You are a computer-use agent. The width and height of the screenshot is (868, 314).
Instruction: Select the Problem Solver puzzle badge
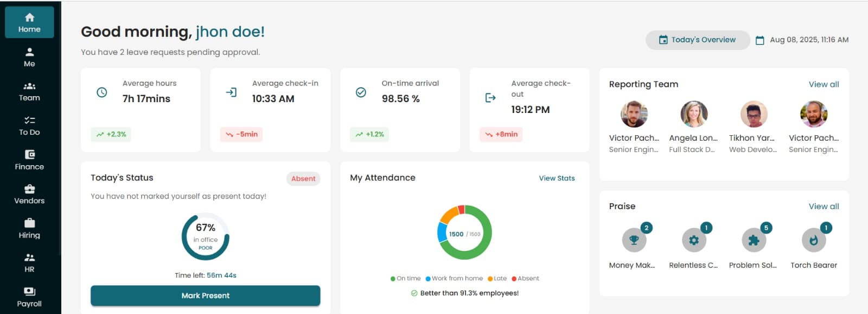[x=754, y=240]
